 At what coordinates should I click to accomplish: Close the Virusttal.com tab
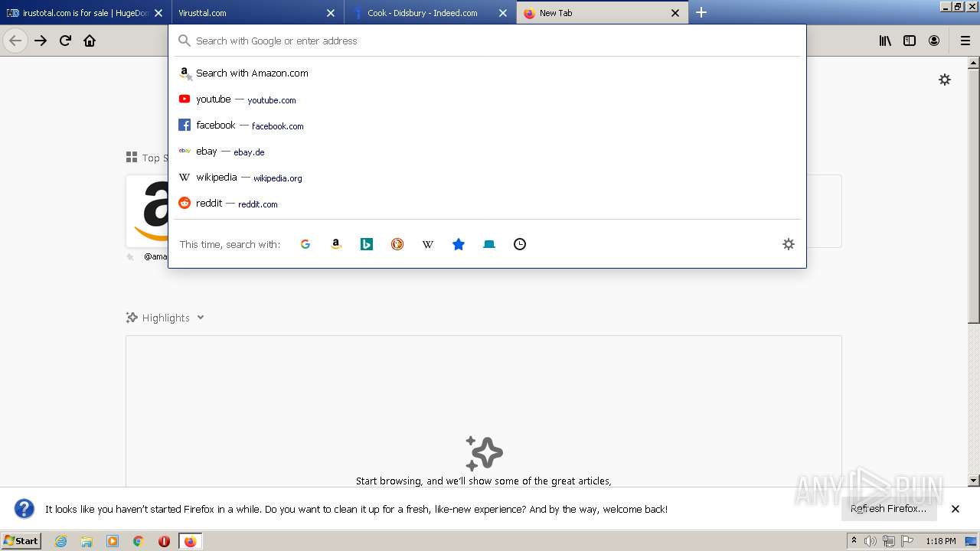click(331, 13)
